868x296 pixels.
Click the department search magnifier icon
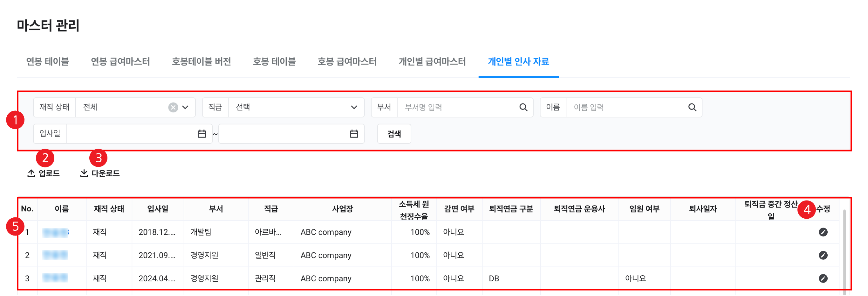pyautogui.click(x=523, y=107)
